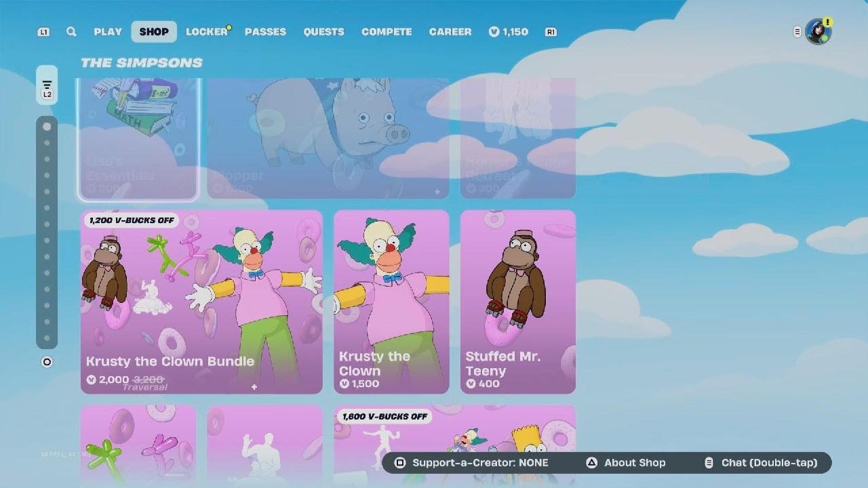868x488 pixels.
Task: Open the menu icon beside the avatar
Action: [797, 32]
